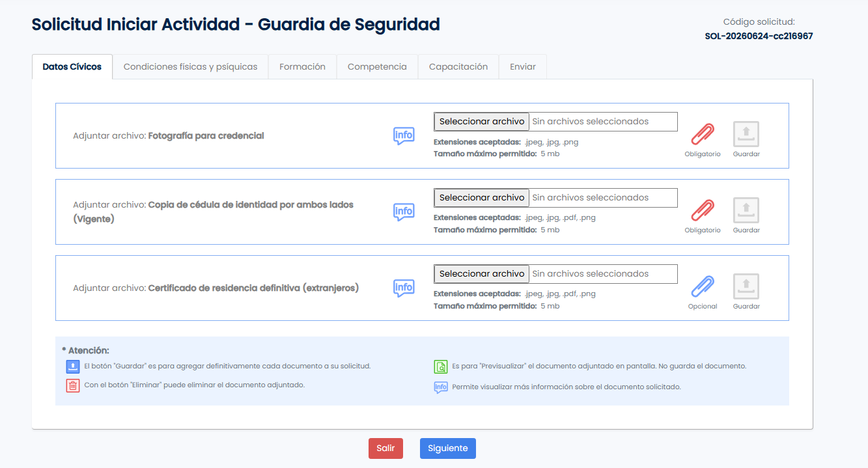Click file field text for cédula de identidad

pos(591,198)
